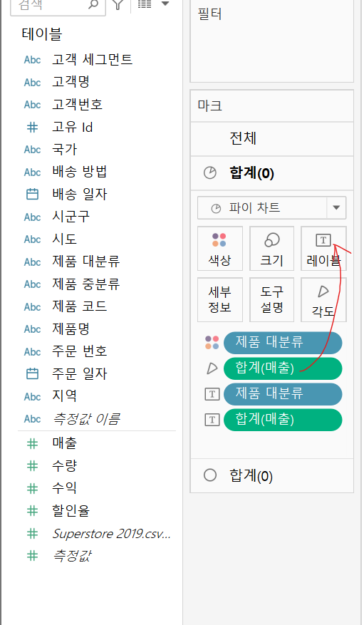This screenshot has width=364, height=625.
Task: Click the angle-encoded 합계(매출) pill
Action: (283, 368)
